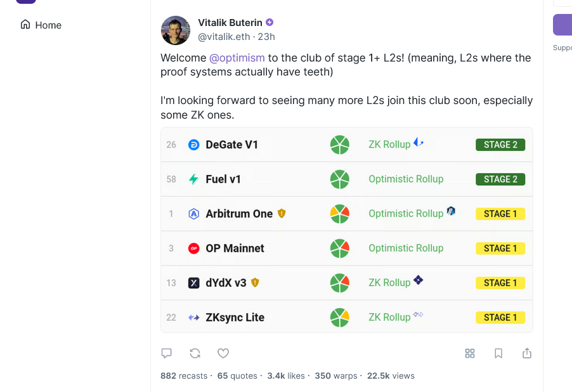Click the reply comment icon
Image resolution: width=572 pixels, height=392 pixels.
click(x=166, y=353)
